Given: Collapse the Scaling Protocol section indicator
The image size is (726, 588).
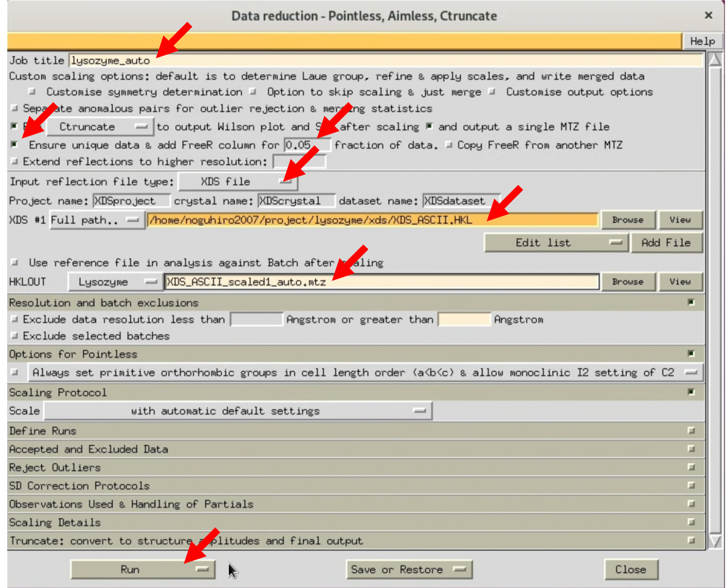Looking at the screenshot, I should 691,392.
